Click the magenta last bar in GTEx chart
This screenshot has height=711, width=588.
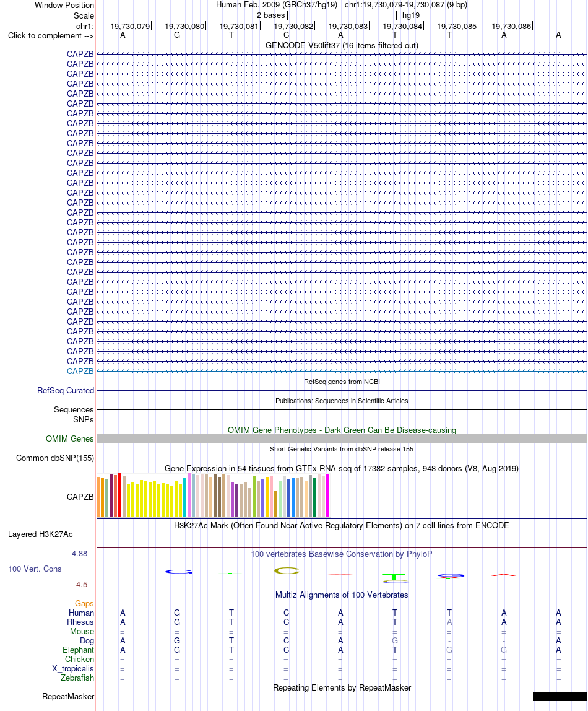[327, 496]
